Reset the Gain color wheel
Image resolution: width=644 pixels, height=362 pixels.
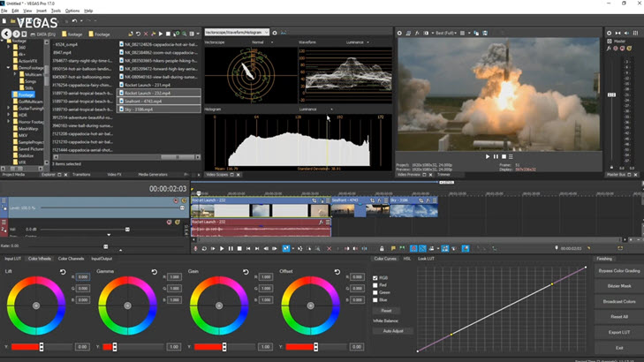[x=246, y=273]
